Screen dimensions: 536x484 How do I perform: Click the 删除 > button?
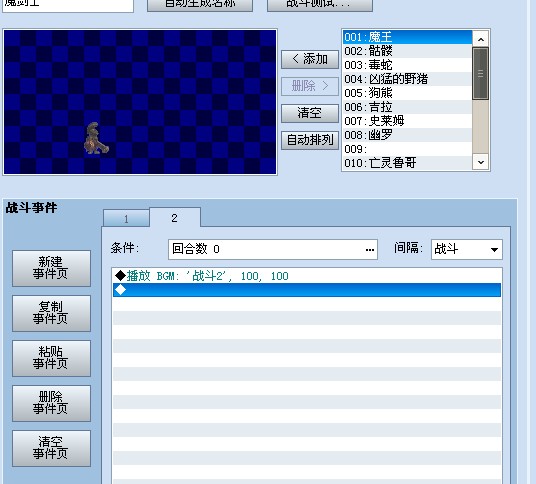310,86
